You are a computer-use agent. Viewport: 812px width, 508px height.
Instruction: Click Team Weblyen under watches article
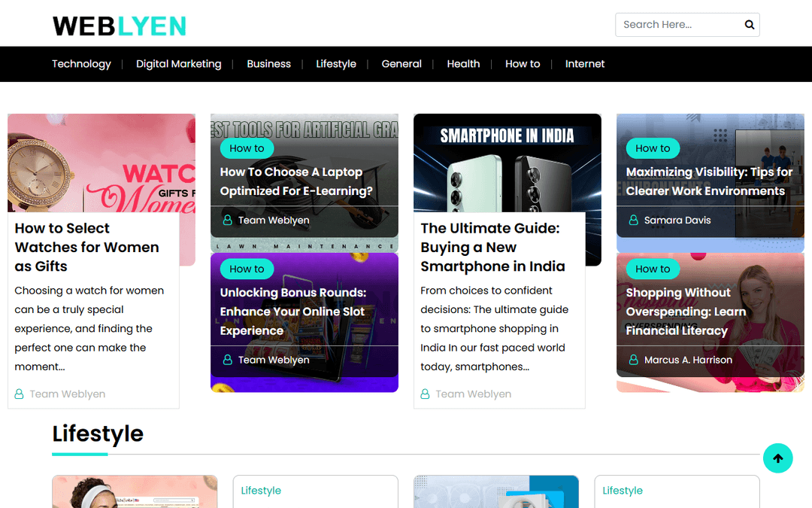(x=68, y=394)
